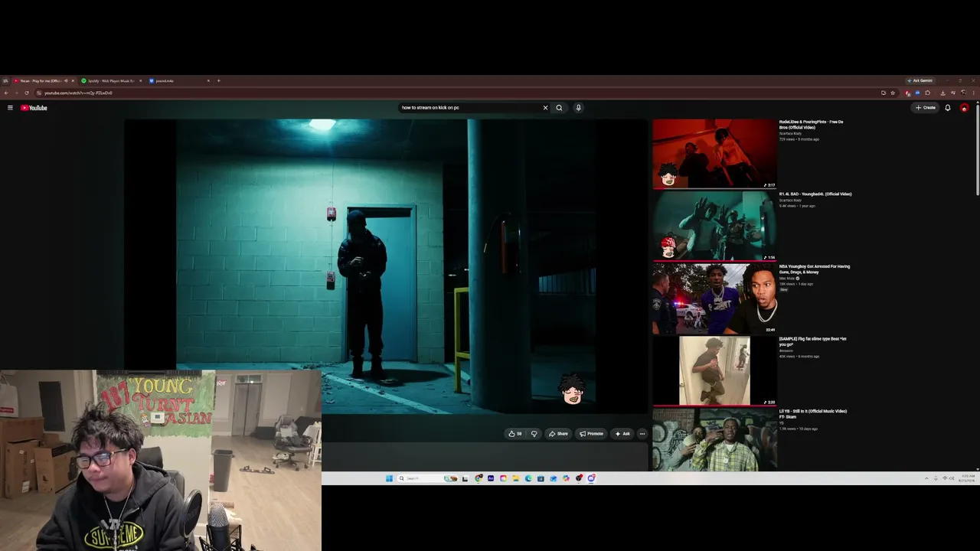Run search with the magnifier button

559,108
